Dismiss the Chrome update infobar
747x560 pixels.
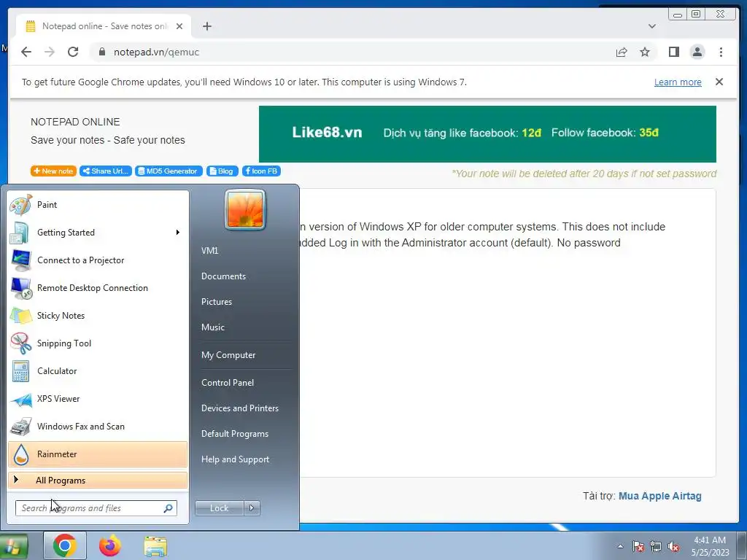719,82
